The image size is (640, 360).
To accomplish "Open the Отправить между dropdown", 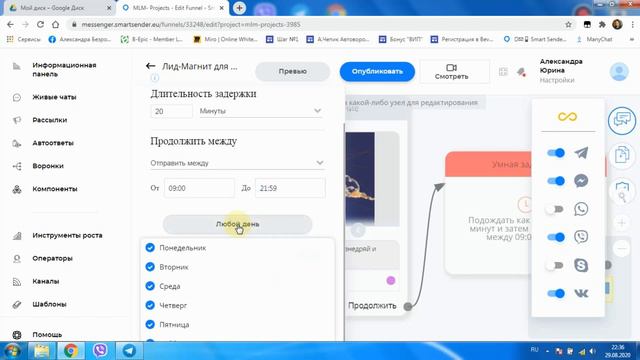I will coord(237,163).
